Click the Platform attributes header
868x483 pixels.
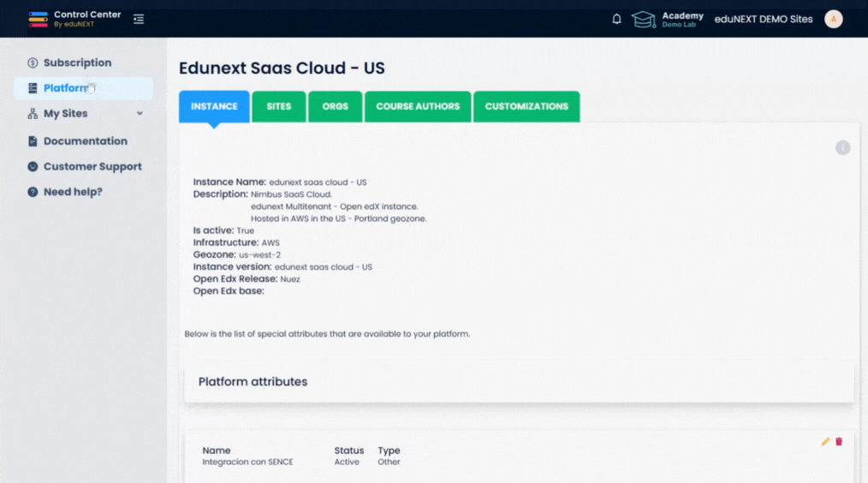(253, 382)
